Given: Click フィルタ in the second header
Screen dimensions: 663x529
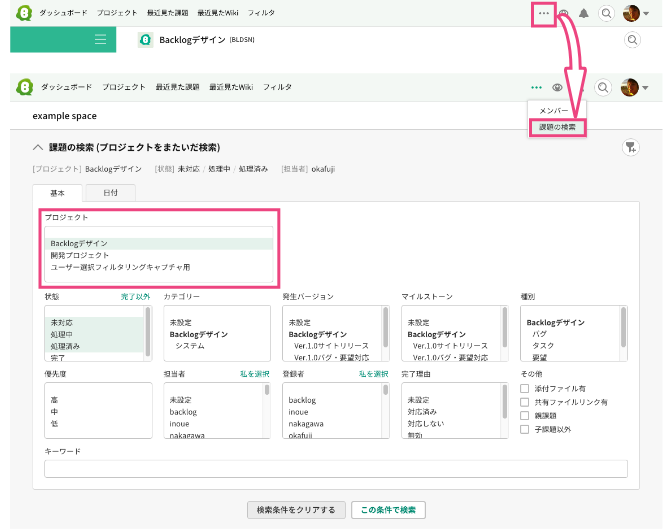Looking at the screenshot, I should click(x=277, y=87).
